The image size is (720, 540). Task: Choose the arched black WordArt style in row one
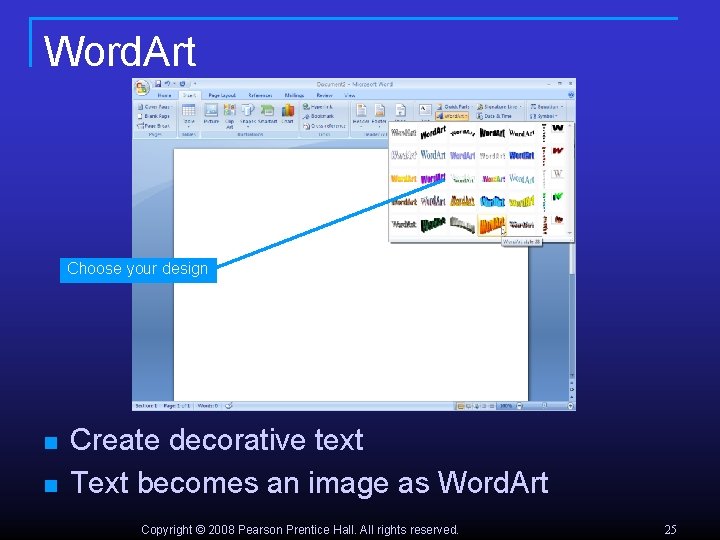(x=462, y=133)
